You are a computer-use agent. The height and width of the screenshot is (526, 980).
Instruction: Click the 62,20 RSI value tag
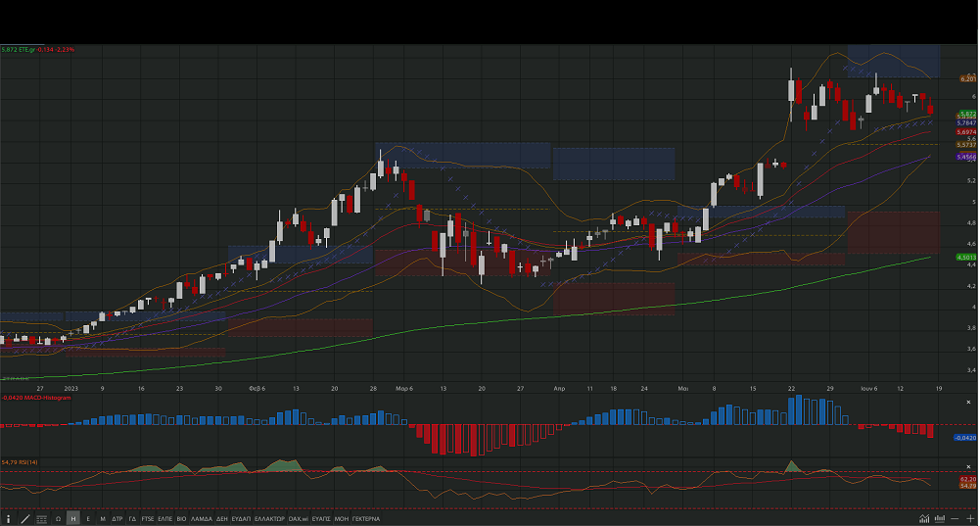pos(968,479)
